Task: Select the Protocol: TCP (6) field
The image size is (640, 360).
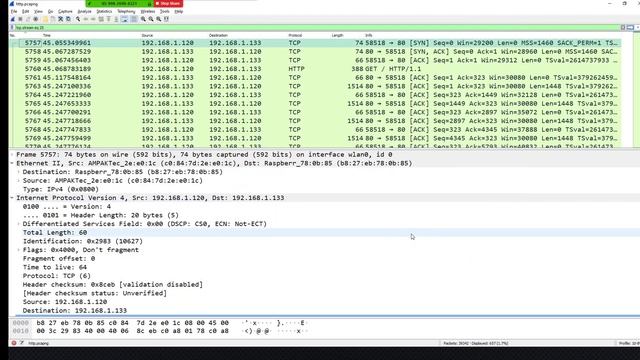Action: click(57, 276)
